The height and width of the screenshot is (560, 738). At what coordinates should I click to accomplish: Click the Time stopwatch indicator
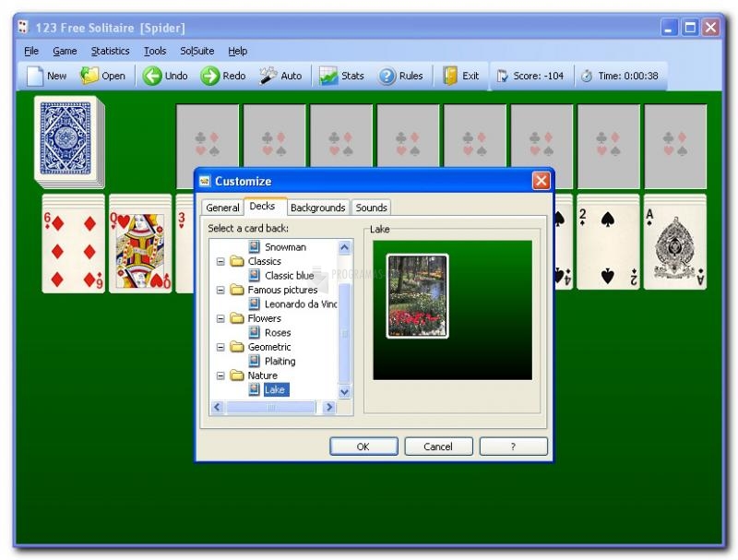coord(619,76)
